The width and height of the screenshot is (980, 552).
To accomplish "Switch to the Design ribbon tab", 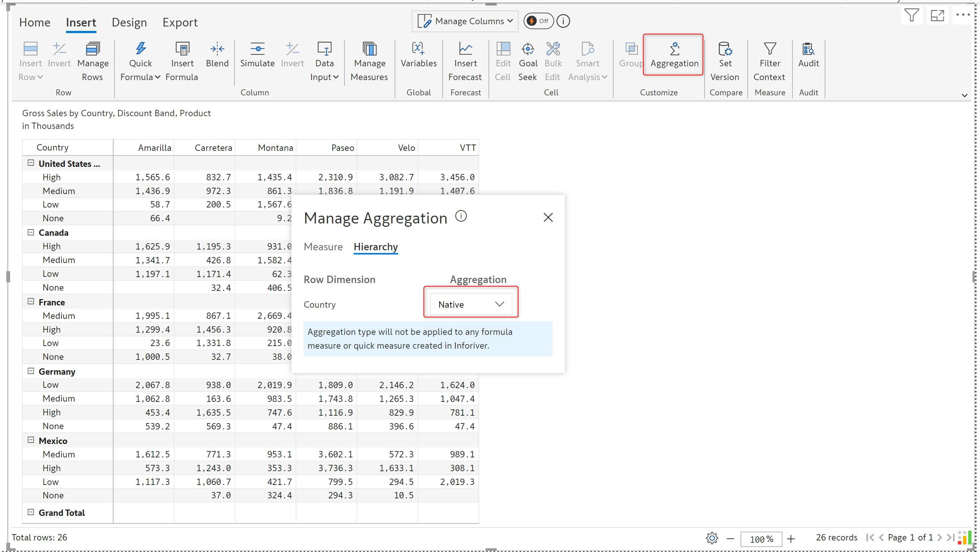I will [x=129, y=22].
